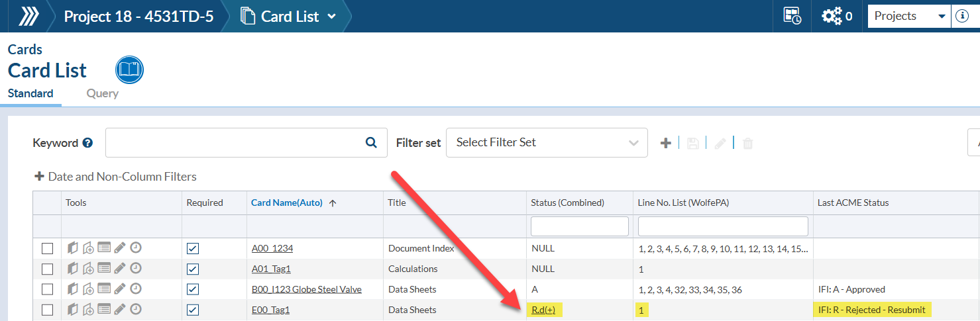Click the keyword search magnifier icon

click(x=371, y=142)
